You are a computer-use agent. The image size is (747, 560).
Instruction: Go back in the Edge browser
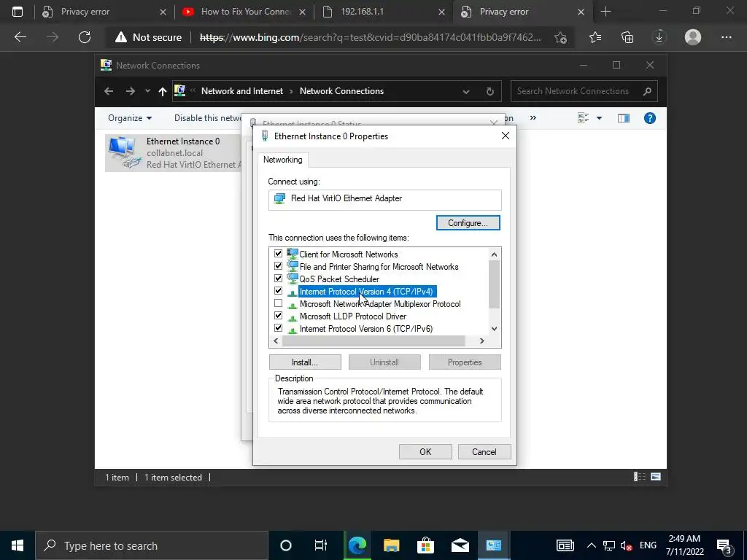(20, 37)
